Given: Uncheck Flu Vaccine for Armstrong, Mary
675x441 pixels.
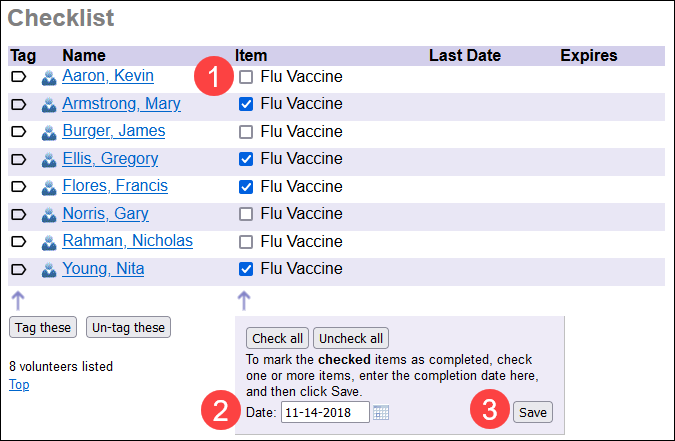Looking at the screenshot, I should point(246,104).
